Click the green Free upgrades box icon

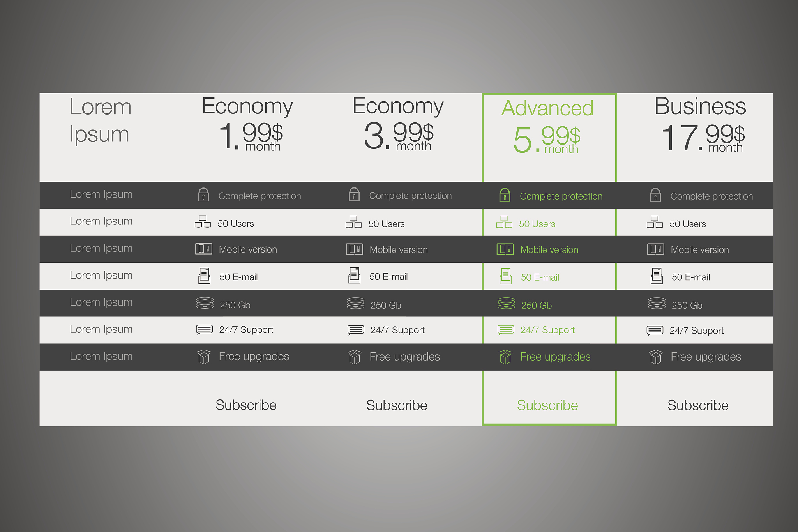505,357
